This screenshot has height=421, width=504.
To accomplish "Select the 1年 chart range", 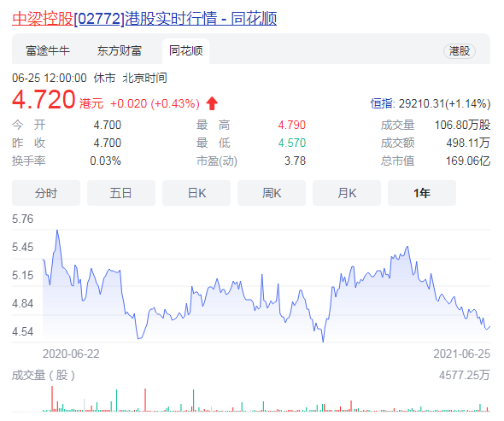I will [x=422, y=193].
